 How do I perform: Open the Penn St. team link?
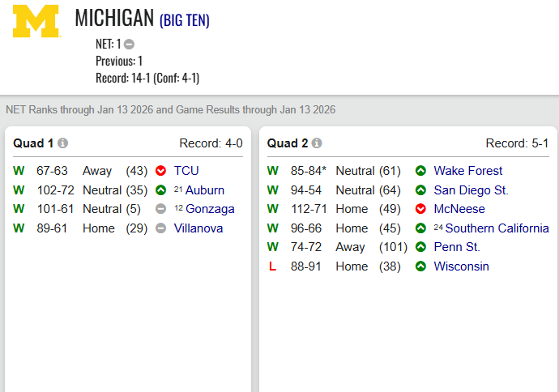[457, 247]
